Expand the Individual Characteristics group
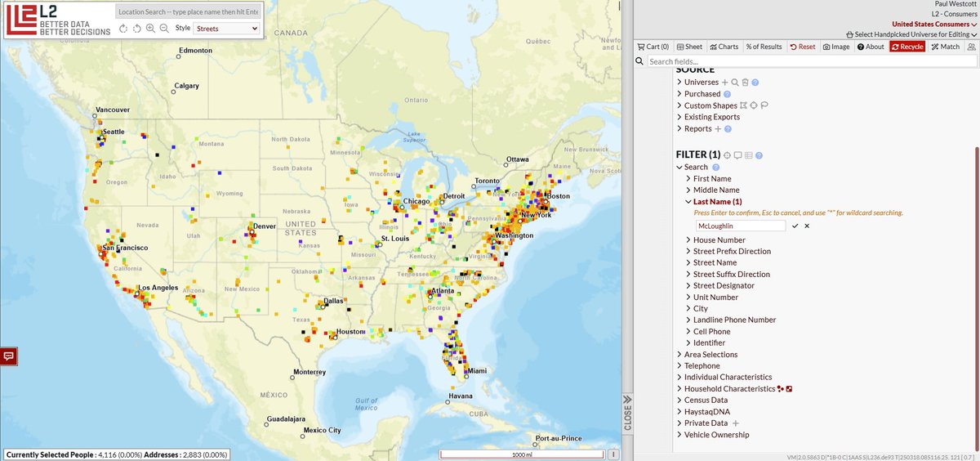The width and height of the screenshot is (980, 461). pos(679,378)
